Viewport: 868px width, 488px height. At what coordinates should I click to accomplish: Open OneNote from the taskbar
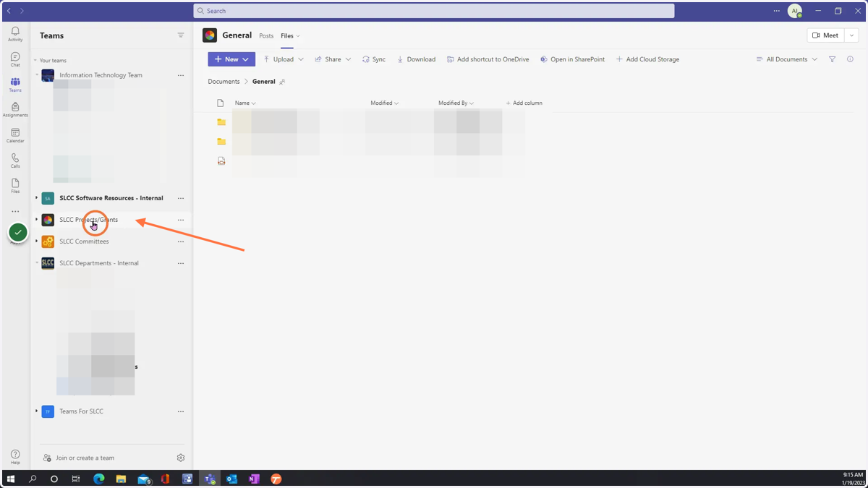tap(254, 479)
